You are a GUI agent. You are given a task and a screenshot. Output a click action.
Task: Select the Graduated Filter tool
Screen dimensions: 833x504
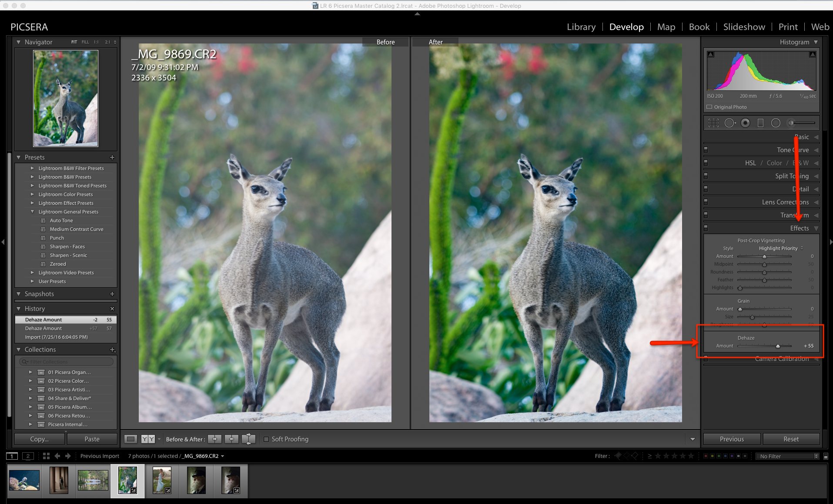coord(760,123)
